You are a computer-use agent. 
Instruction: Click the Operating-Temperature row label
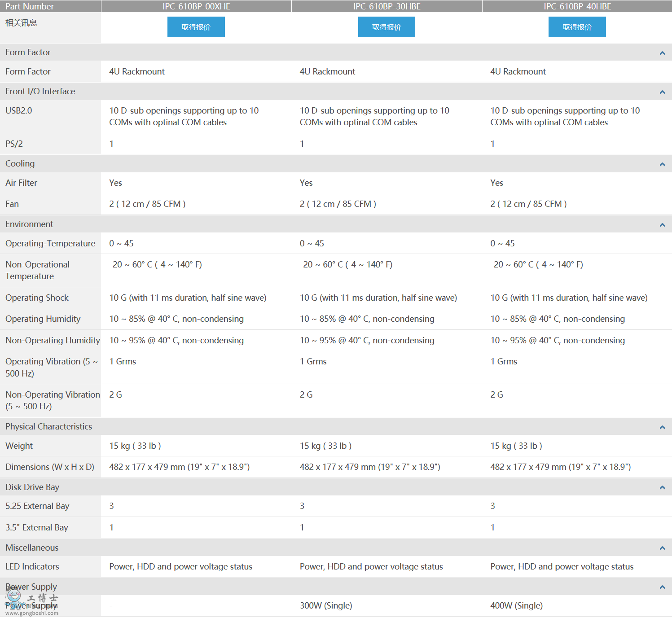(x=50, y=243)
